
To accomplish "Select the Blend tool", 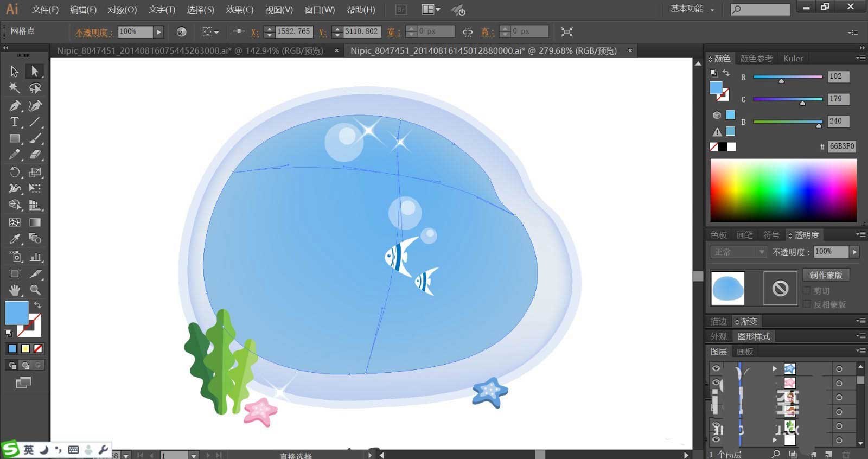I will [35, 239].
